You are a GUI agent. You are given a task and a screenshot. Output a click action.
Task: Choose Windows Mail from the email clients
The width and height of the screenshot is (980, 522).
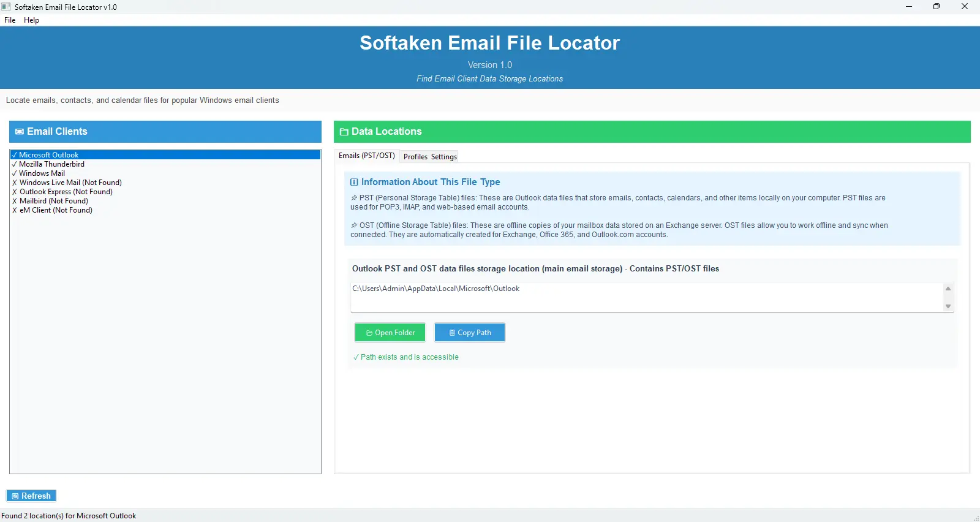tap(42, 173)
